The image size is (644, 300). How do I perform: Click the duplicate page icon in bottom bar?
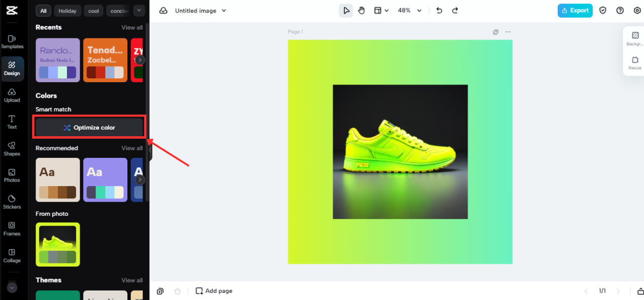(x=160, y=291)
